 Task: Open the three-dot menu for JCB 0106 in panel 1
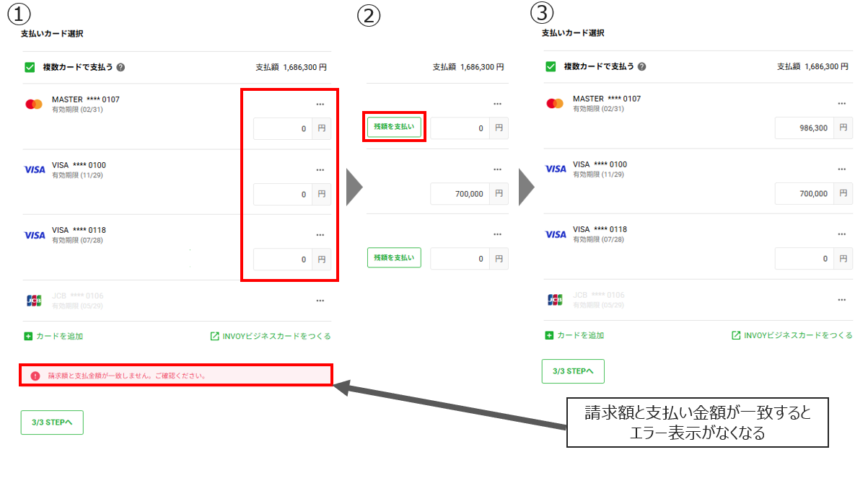pos(320,300)
